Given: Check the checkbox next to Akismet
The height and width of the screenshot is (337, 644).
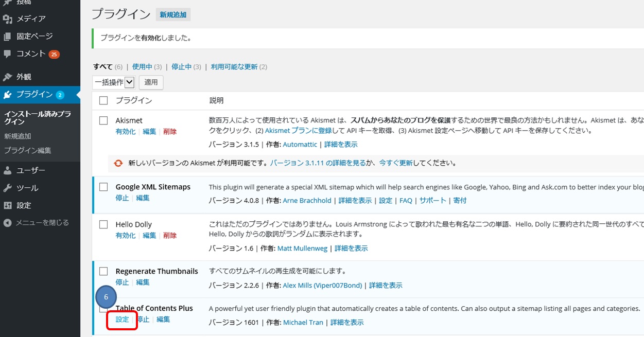Looking at the screenshot, I should [103, 119].
